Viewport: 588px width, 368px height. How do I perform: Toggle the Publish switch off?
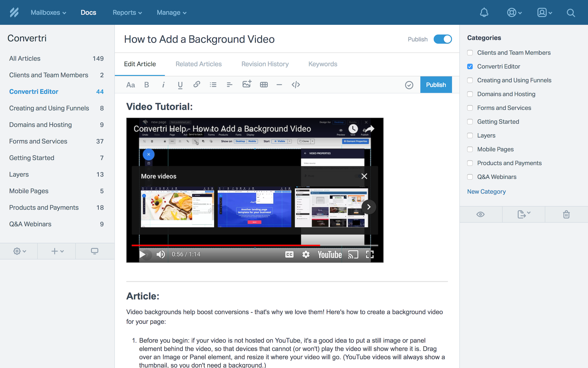point(443,39)
